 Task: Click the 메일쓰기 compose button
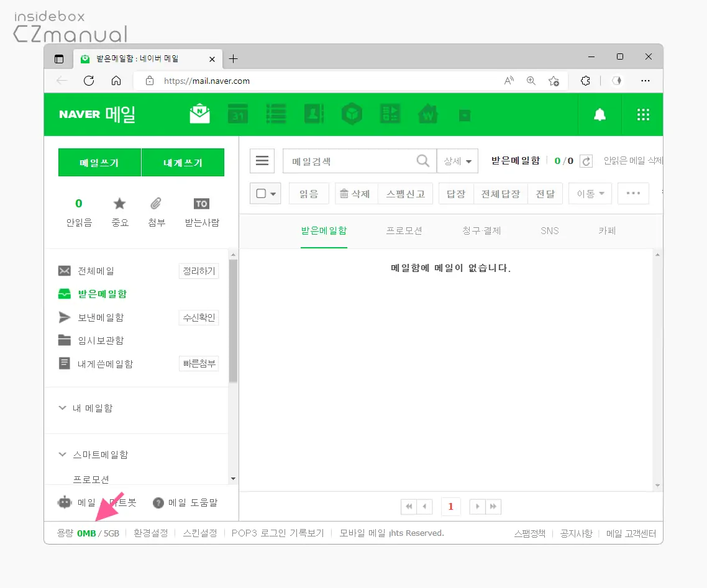99,161
